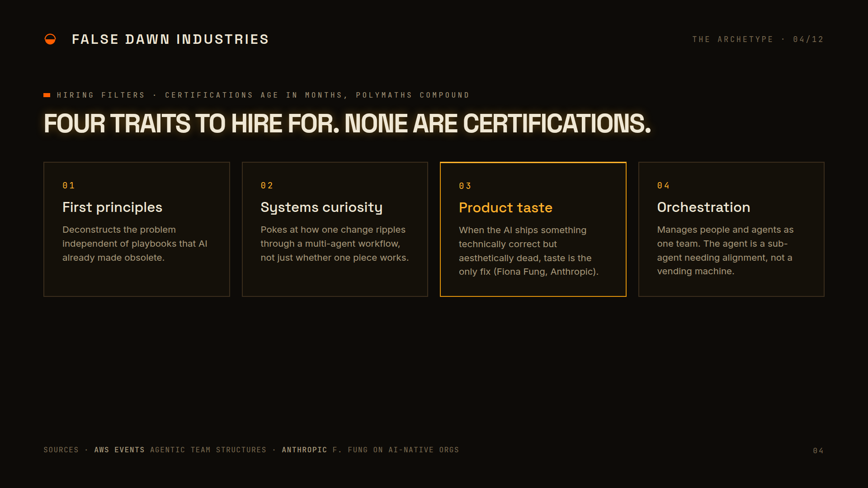Click the vending machine description paragraph
Viewport: 868px width, 488px height.
point(725,250)
